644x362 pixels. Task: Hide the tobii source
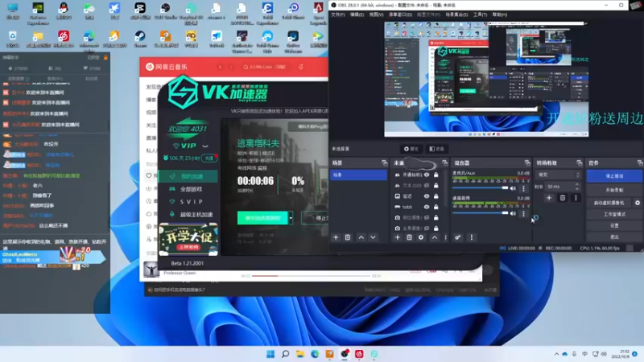[x=427, y=207]
